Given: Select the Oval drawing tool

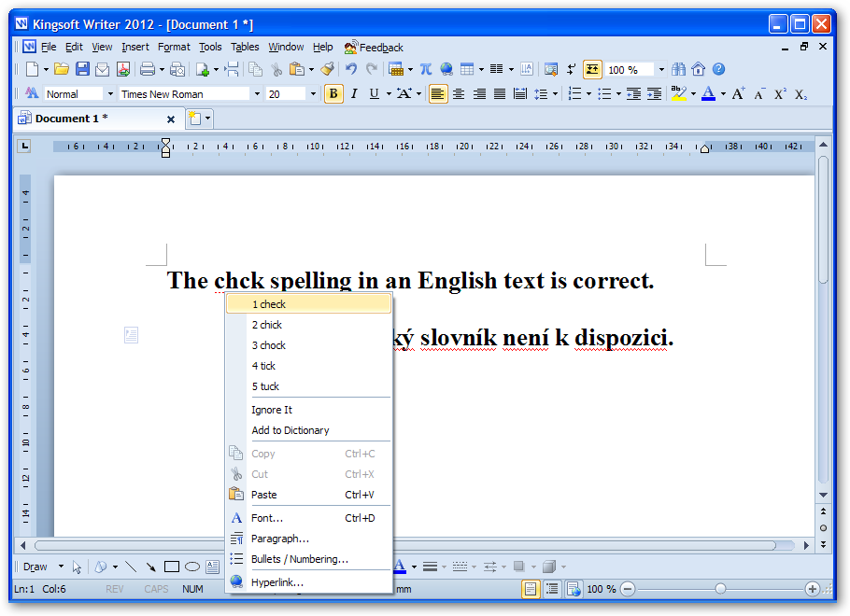Looking at the screenshot, I should (191, 567).
